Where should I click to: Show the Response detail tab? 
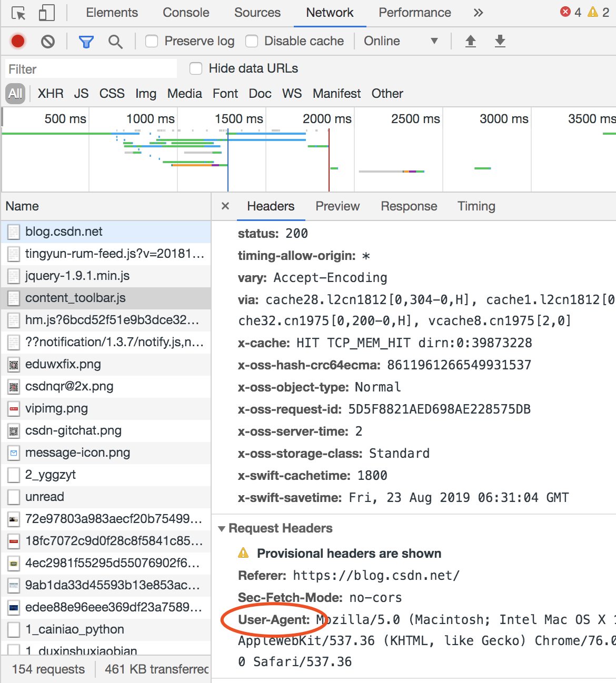click(409, 206)
